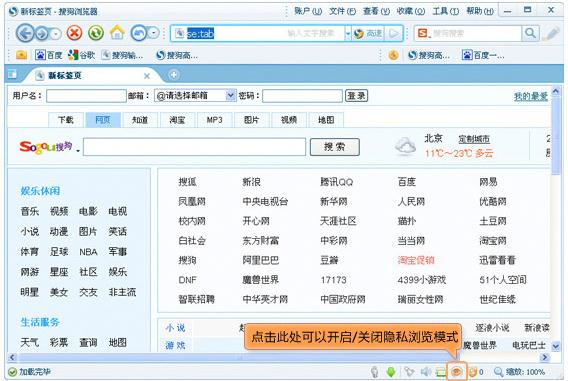Viewport: 568px width, 381px height.
Task: Add a new tab with the plus button
Action: (x=174, y=75)
